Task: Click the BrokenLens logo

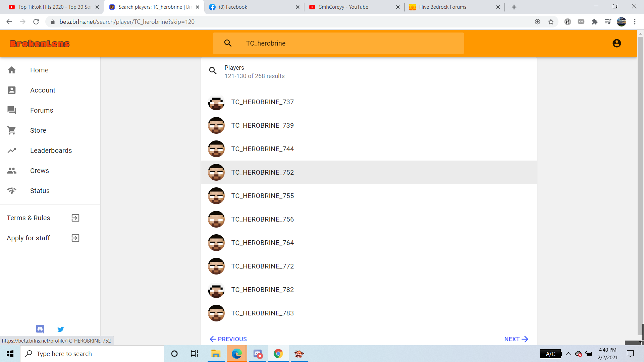Action: point(40,44)
